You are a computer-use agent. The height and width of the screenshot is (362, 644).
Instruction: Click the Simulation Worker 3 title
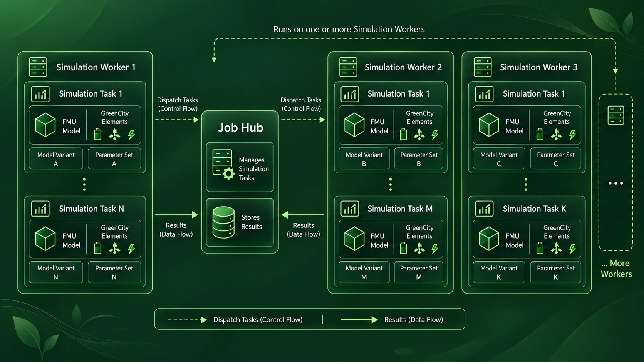(x=539, y=67)
